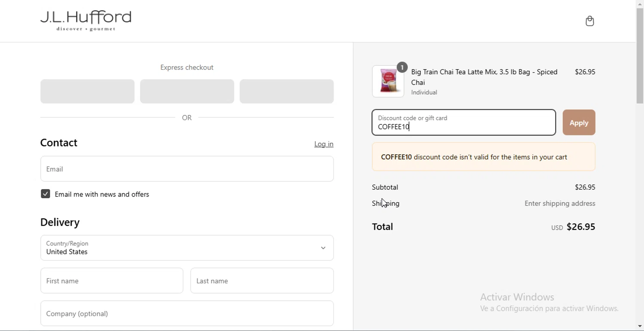Click the COFFEE10 invalid discount message
Image resolution: width=644 pixels, height=331 pixels.
click(484, 157)
